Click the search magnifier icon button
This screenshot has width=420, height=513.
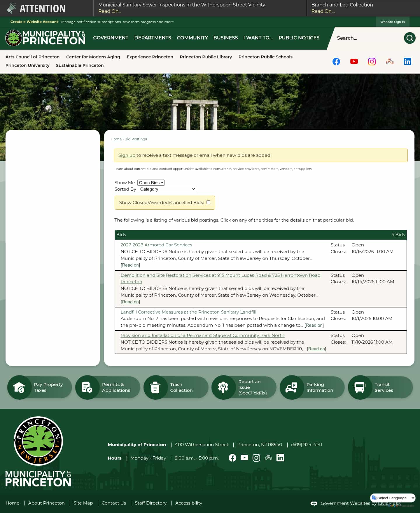click(409, 38)
